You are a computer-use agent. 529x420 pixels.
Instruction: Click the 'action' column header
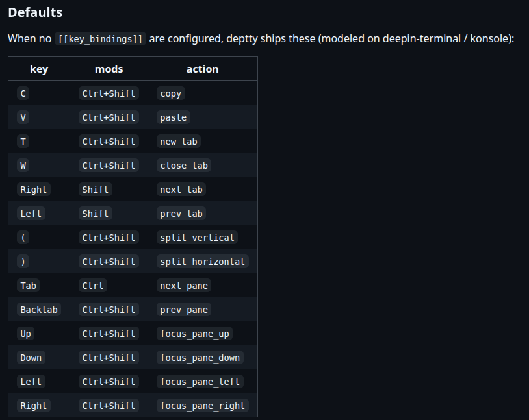click(x=202, y=69)
